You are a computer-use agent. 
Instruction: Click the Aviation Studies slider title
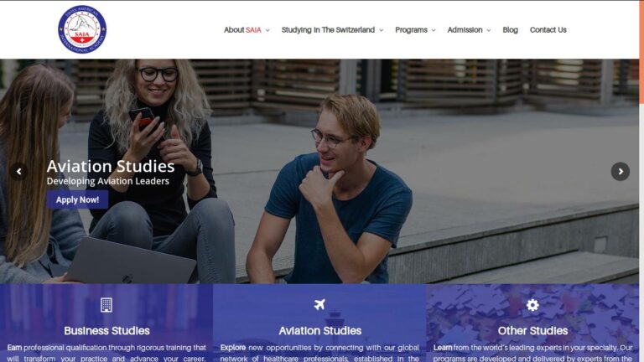(x=111, y=166)
